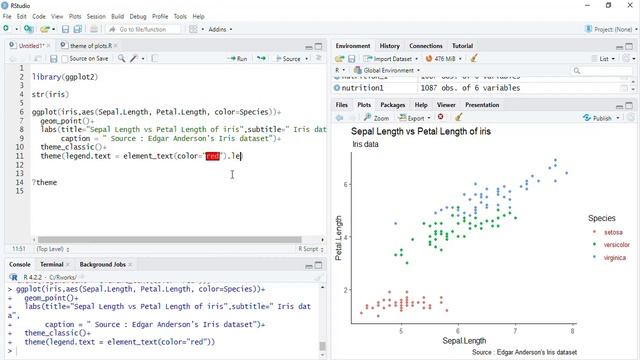
Task: Click the Workspace Panes grid icon
Action: pyautogui.click(x=193, y=29)
